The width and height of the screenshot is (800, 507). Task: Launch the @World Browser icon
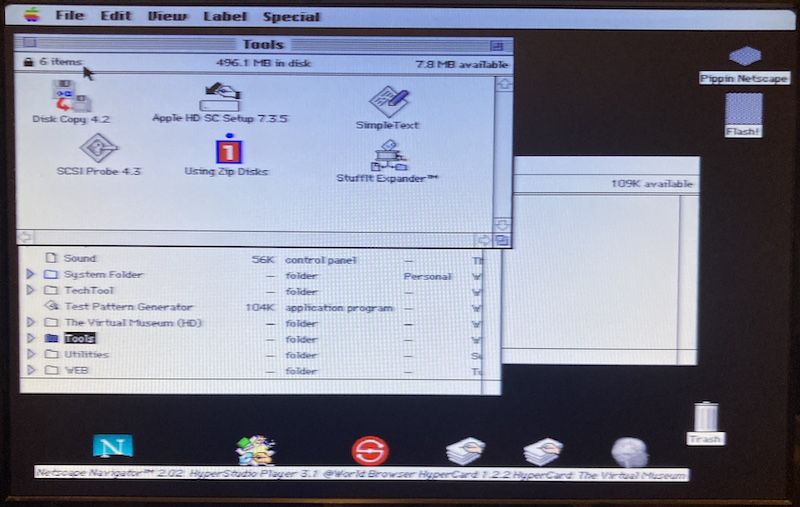(x=370, y=451)
